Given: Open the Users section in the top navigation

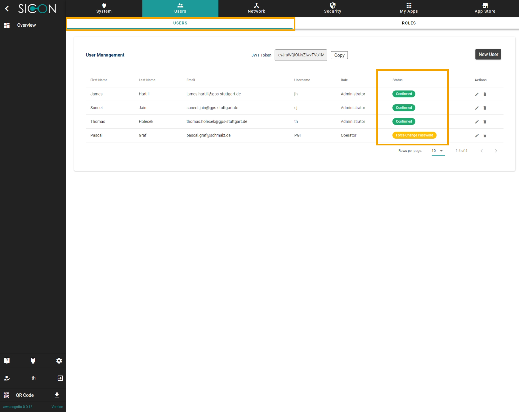Looking at the screenshot, I should (x=180, y=8).
